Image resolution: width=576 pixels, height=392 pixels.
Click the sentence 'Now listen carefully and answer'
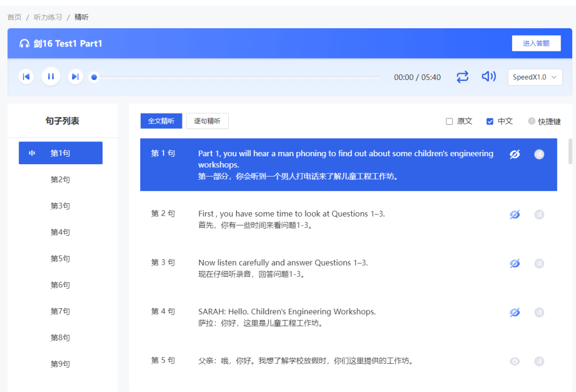point(283,263)
